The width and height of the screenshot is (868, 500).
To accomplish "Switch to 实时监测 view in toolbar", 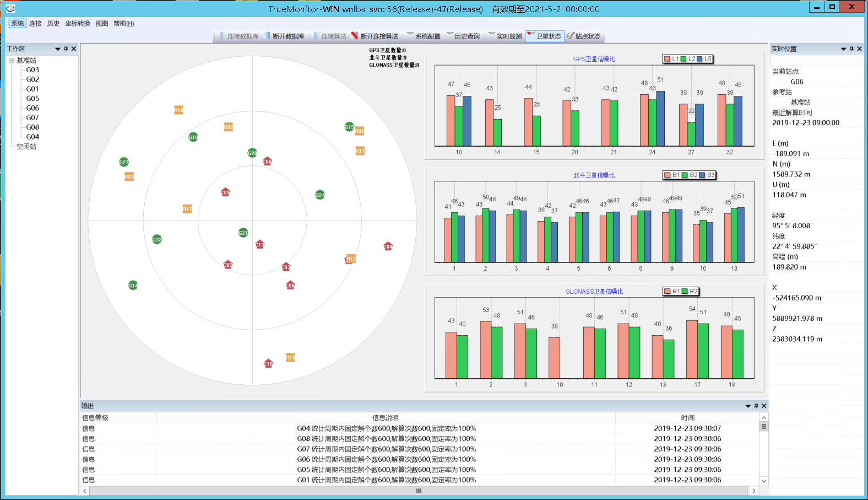I will coord(505,36).
